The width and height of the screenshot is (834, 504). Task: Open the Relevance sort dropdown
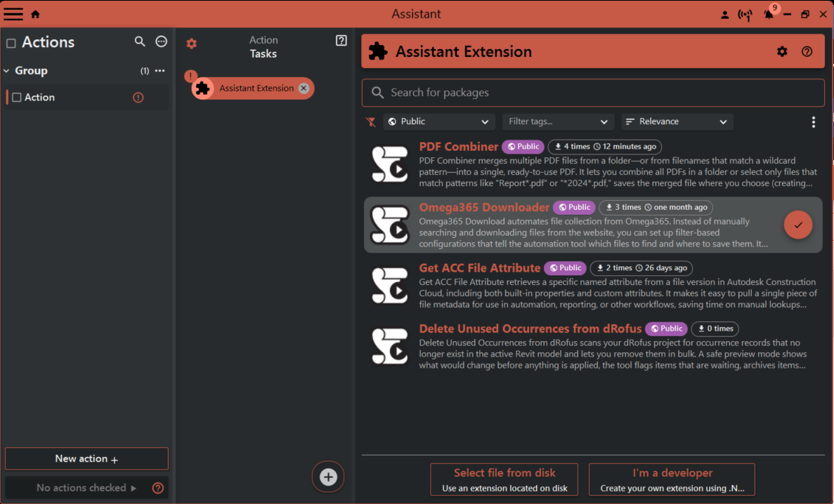point(677,121)
